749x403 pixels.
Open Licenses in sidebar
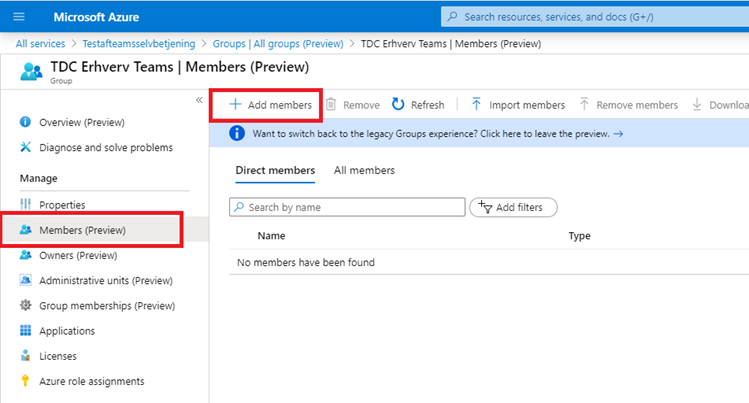tap(58, 356)
